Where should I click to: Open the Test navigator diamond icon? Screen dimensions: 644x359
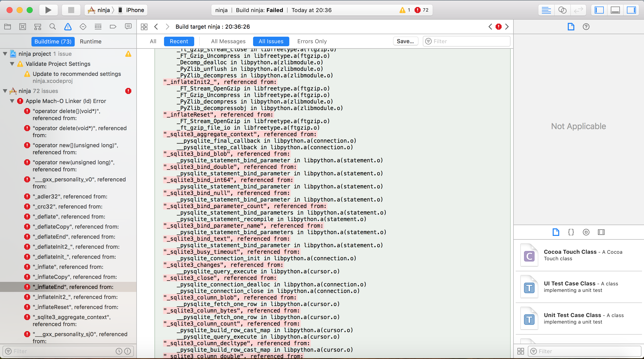(x=83, y=26)
